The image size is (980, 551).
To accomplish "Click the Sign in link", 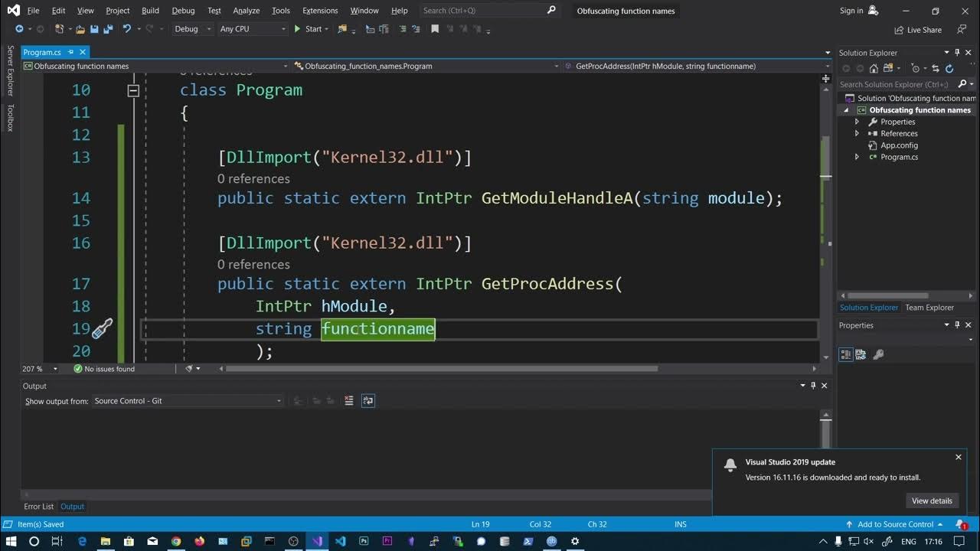I will pos(851,11).
